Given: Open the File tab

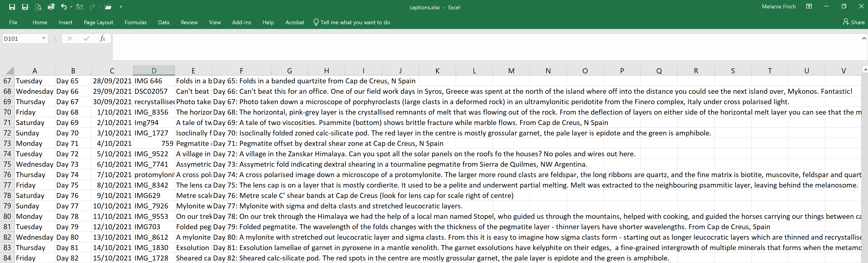Looking at the screenshot, I should coord(13,22).
